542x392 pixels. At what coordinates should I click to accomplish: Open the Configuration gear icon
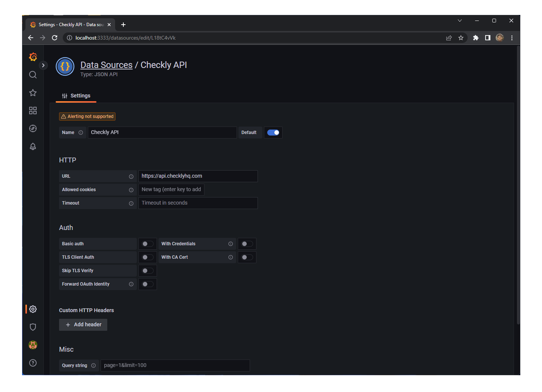pyautogui.click(x=33, y=309)
